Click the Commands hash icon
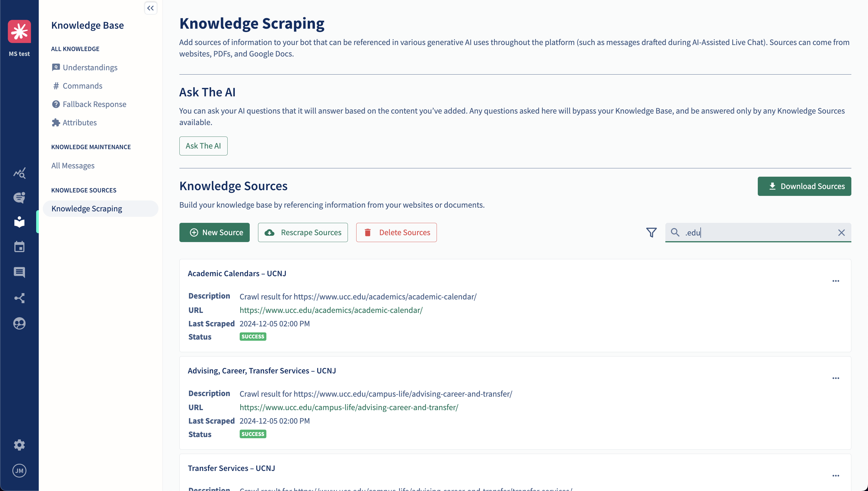 56,86
